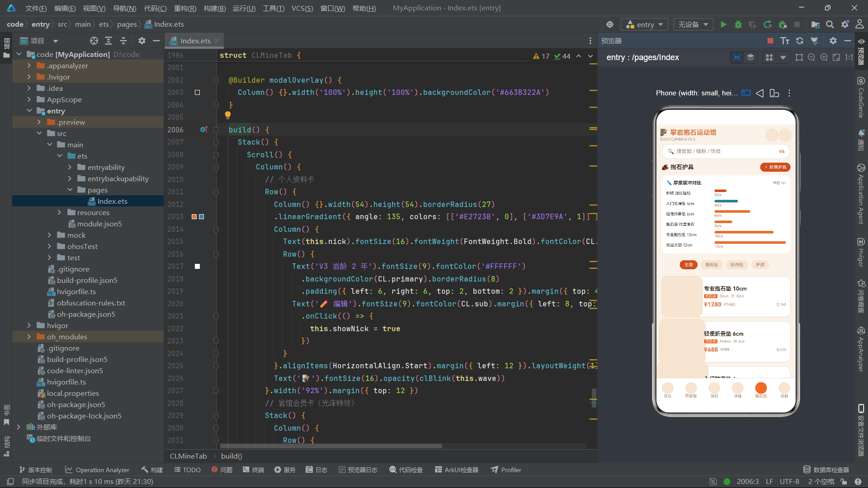The width and height of the screenshot is (868, 488).
Task: Click the yellow lightbulb quick-fix icon
Action: point(228,115)
